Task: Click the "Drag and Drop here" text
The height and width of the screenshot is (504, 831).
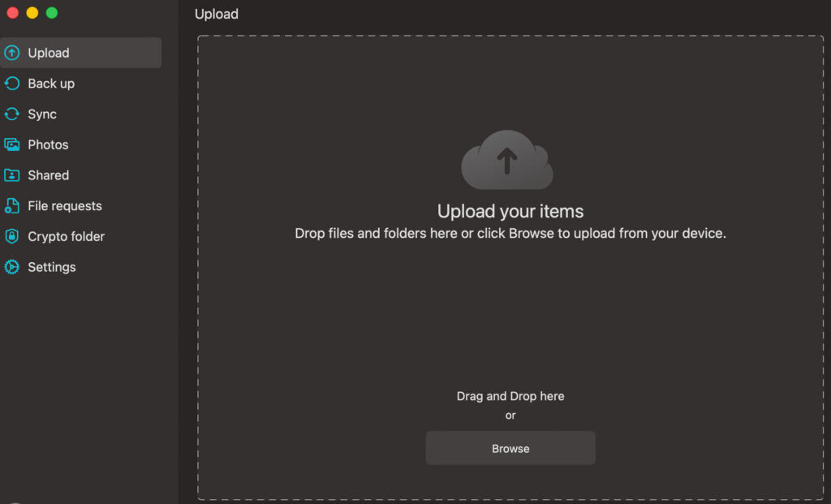Action: click(510, 396)
